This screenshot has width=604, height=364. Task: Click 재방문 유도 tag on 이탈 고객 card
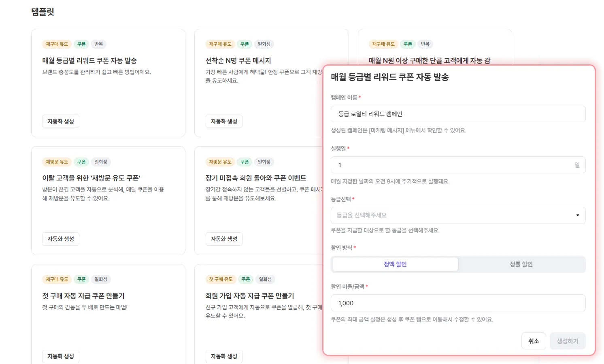click(x=57, y=162)
